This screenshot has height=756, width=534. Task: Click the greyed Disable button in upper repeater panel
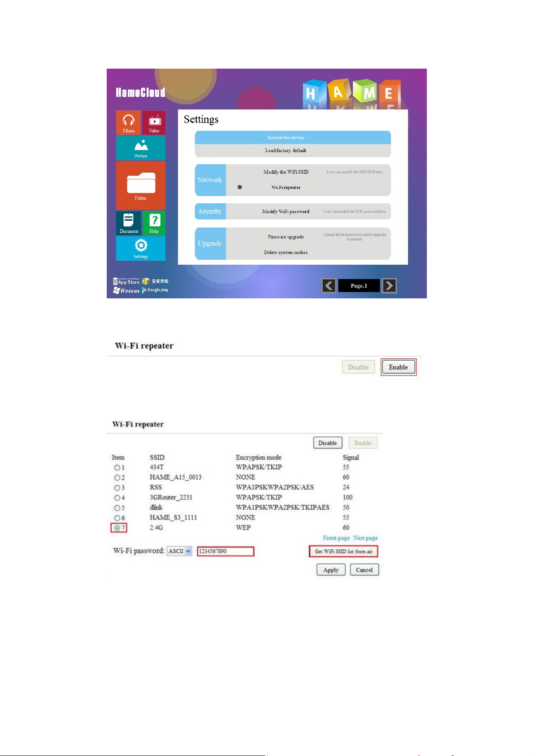358,367
